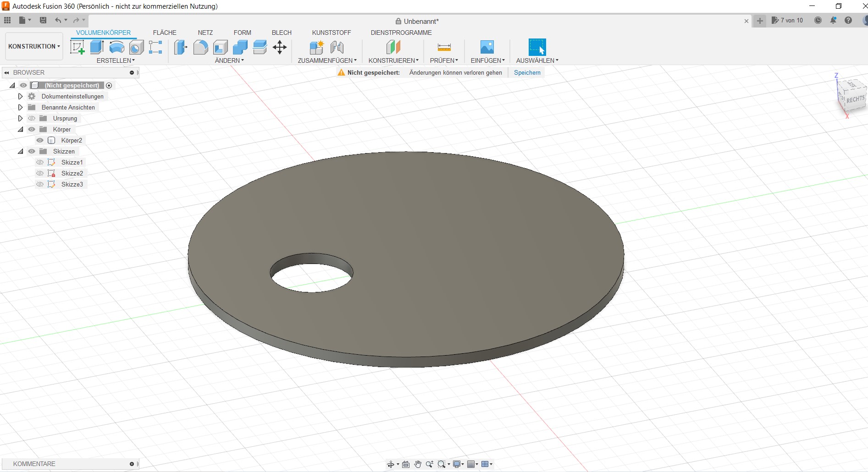
Task: Select the Revolve tool
Action: coord(117,47)
